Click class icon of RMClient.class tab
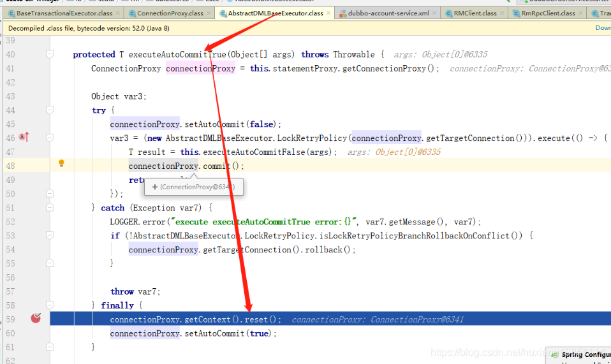Screen dimensions: 611x364 coord(448,13)
